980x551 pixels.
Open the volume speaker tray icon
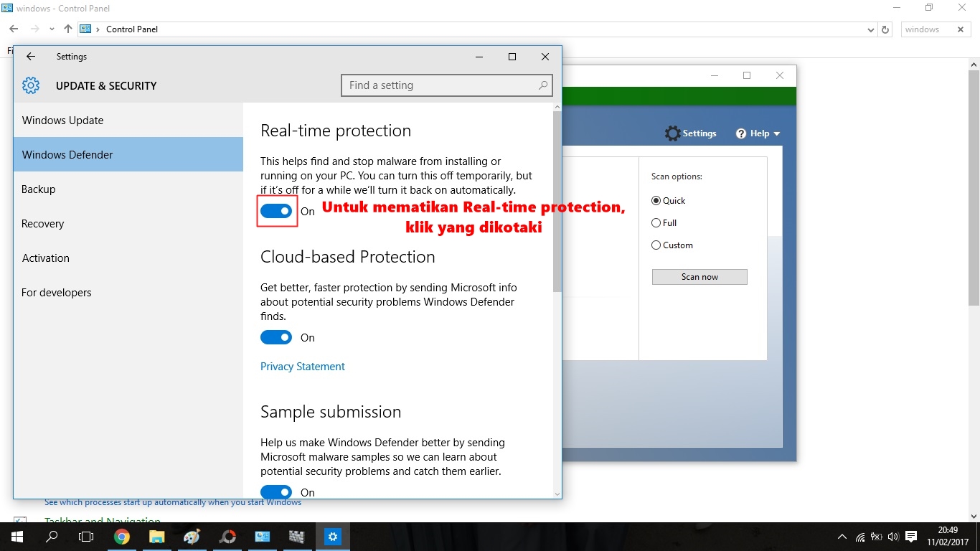[x=893, y=537]
